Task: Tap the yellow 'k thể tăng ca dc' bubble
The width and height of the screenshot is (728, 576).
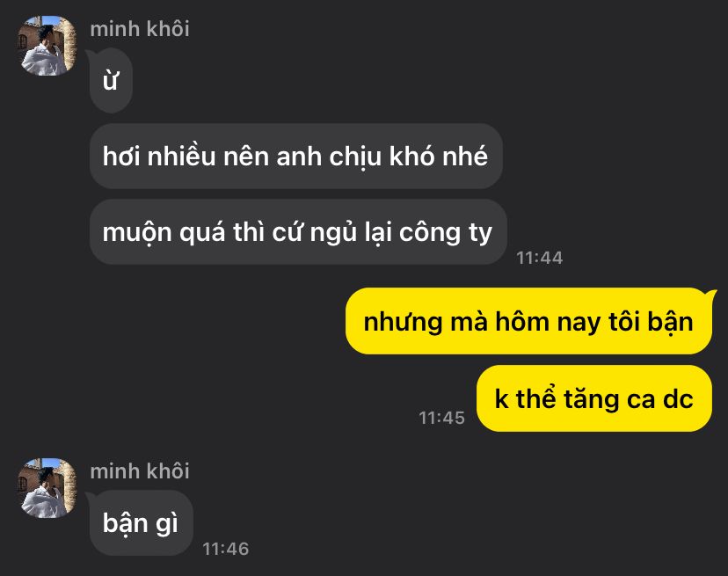Action: [x=594, y=398]
